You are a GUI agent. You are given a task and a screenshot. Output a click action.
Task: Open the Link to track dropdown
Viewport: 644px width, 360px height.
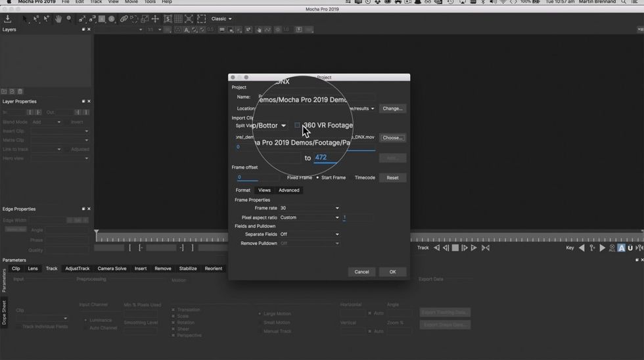pos(47,149)
